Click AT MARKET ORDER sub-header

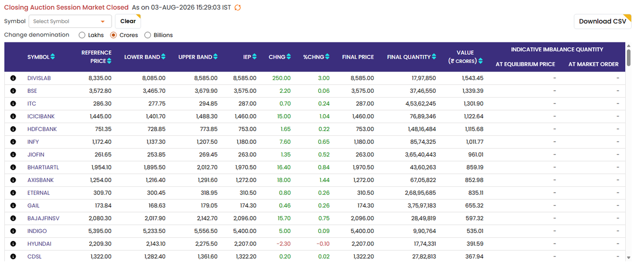click(594, 64)
